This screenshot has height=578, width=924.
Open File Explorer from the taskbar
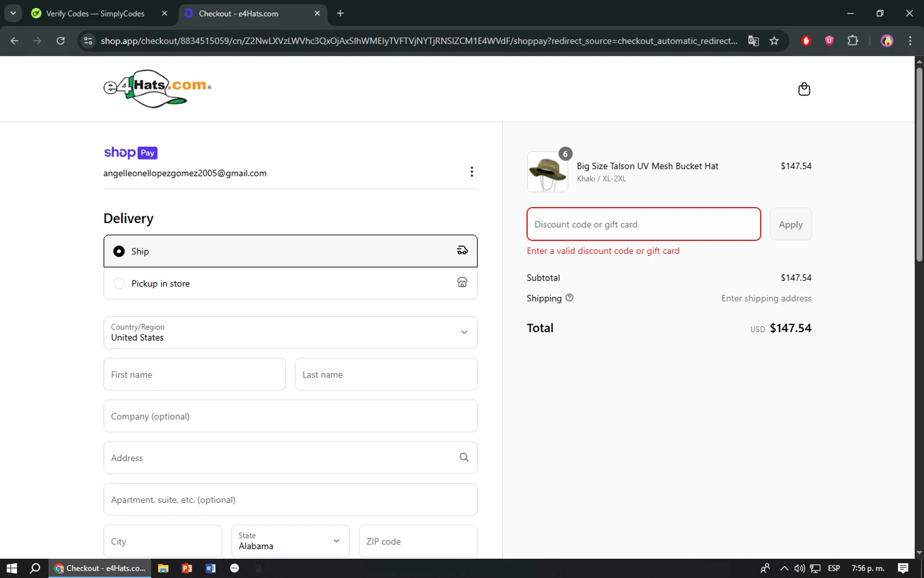pyautogui.click(x=163, y=568)
